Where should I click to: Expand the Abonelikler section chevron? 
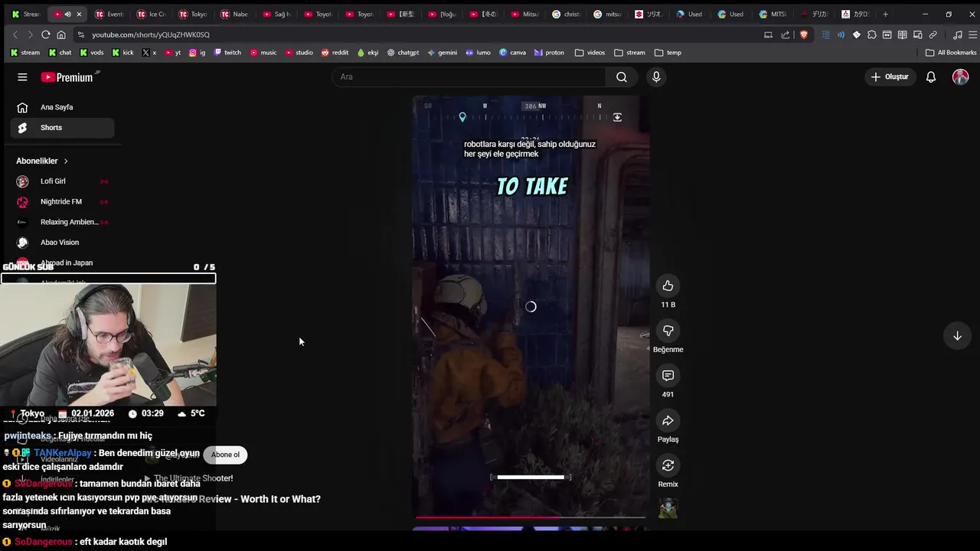[66, 161]
